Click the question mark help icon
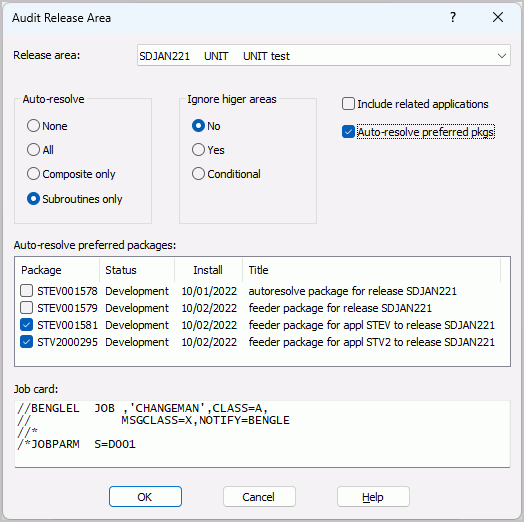Viewport: 524px width, 522px height. click(x=453, y=17)
